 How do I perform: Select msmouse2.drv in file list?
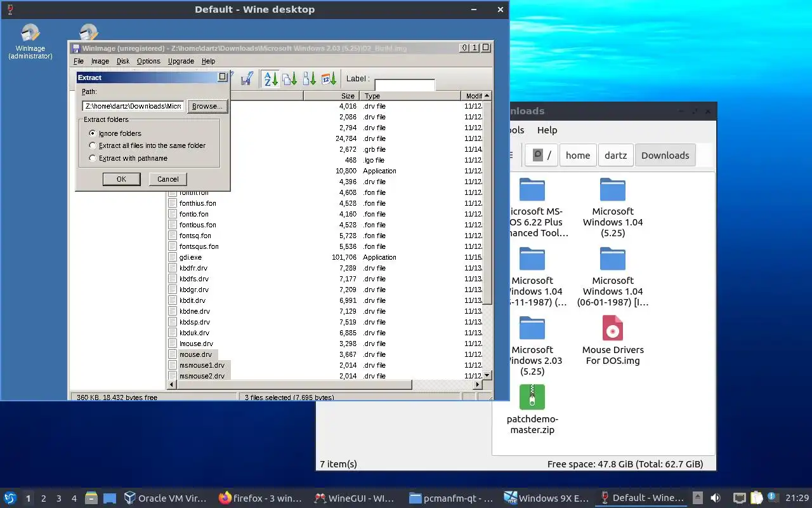click(202, 376)
